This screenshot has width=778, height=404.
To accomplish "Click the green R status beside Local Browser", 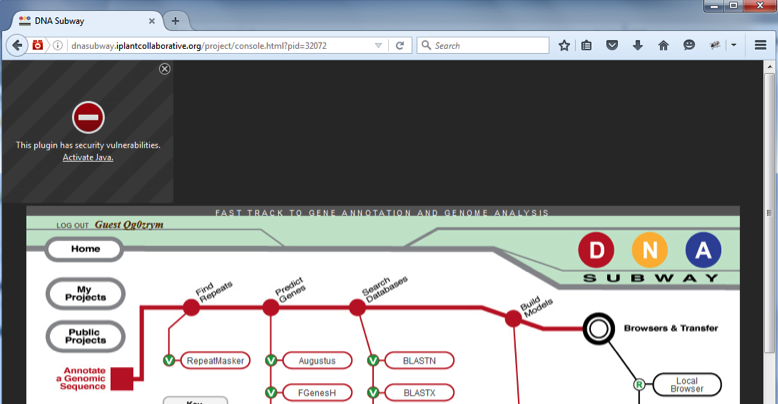I will click(x=639, y=385).
